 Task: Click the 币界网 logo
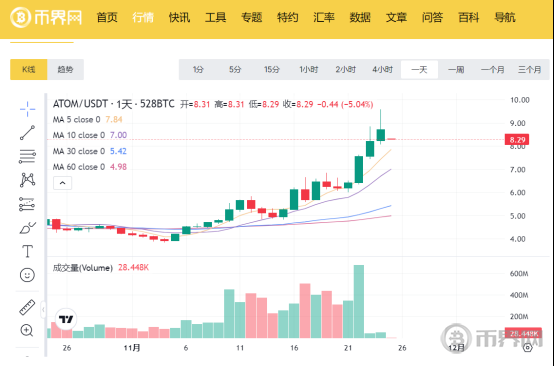pyautogui.click(x=46, y=17)
